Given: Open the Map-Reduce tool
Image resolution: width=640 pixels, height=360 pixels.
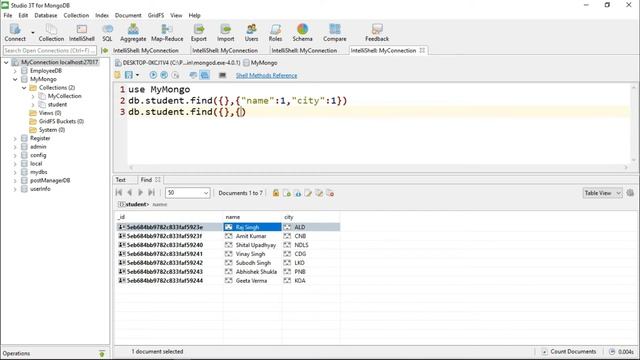Looking at the screenshot, I should coord(167,32).
